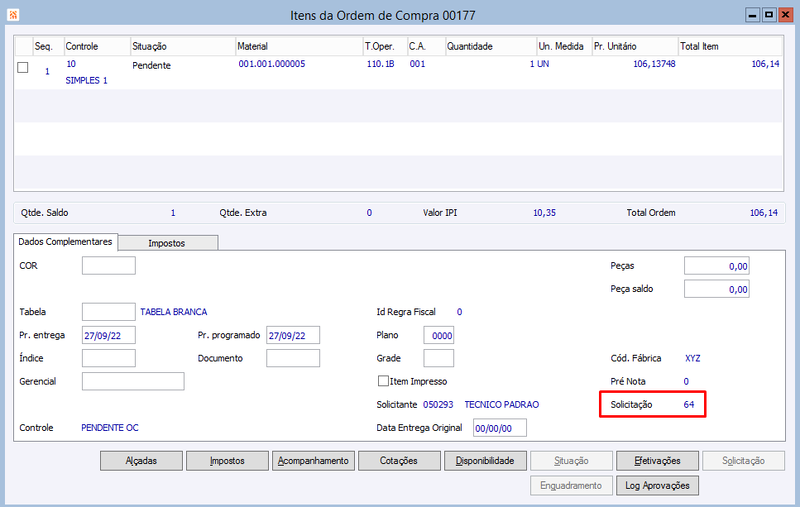Click the Controle column header
This screenshot has height=507, width=800.
click(x=97, y=46)
